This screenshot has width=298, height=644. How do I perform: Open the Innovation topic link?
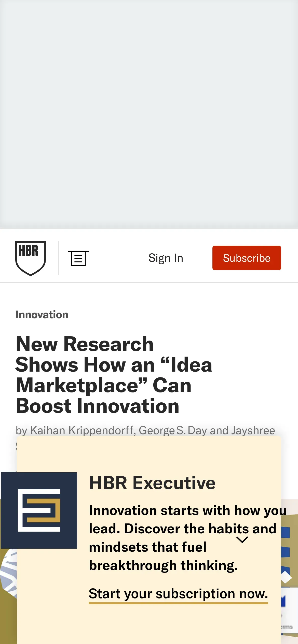point(42,315)
